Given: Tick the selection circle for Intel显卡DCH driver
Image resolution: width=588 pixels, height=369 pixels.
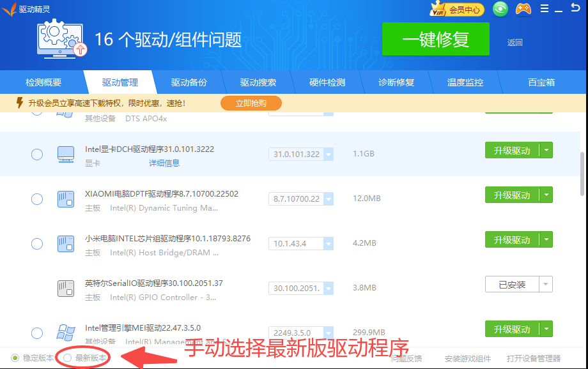Looking at the screenshot, I should 37,154.
